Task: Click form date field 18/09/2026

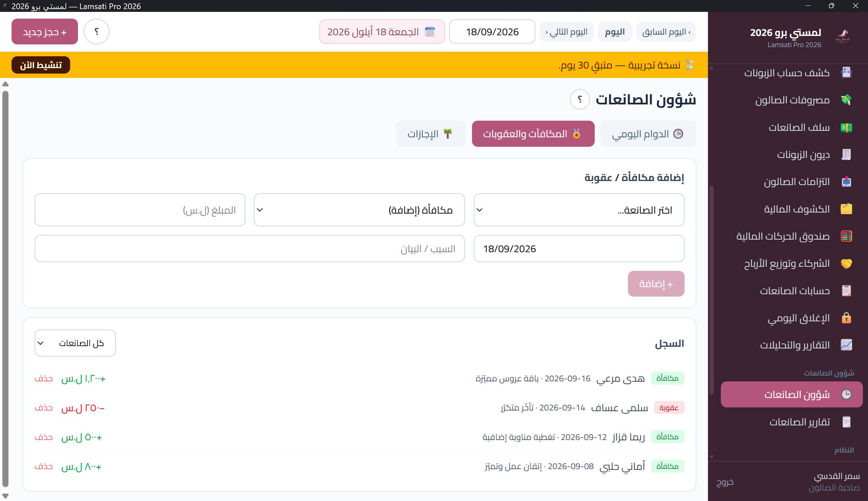Action: click(578, 248)
